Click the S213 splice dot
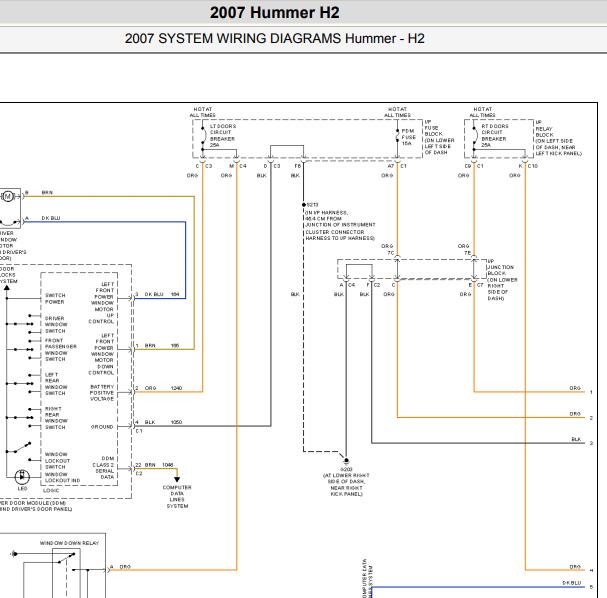607x598 pixels. pos(304,204)
